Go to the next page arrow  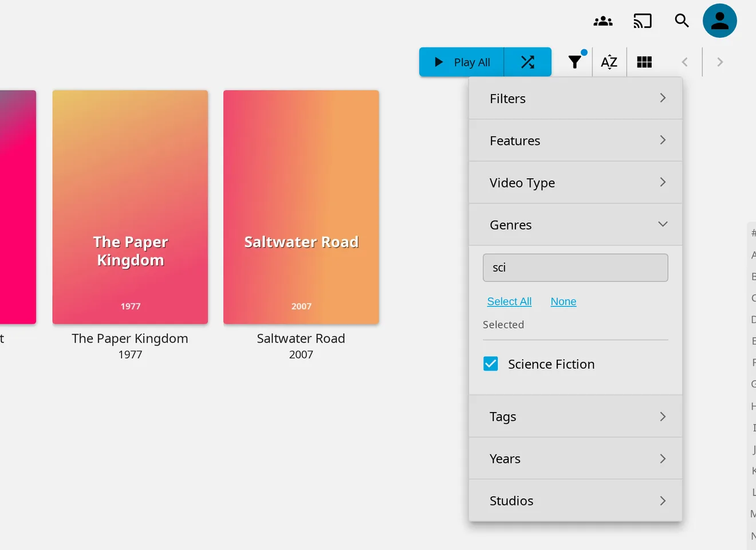pyautogui.click(x=720, y=62)
